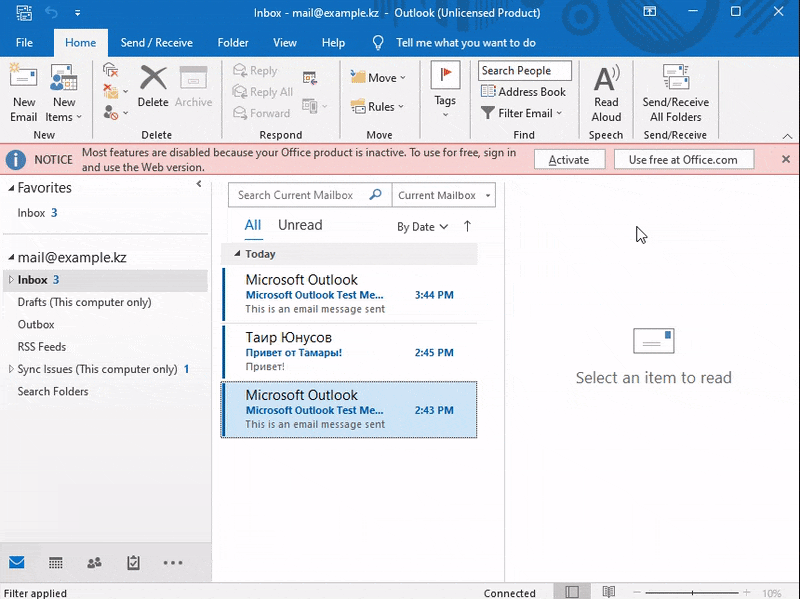Start Read Aloud speech
The height and width of the screenshot is (599, 800).
tap(606, 93)
